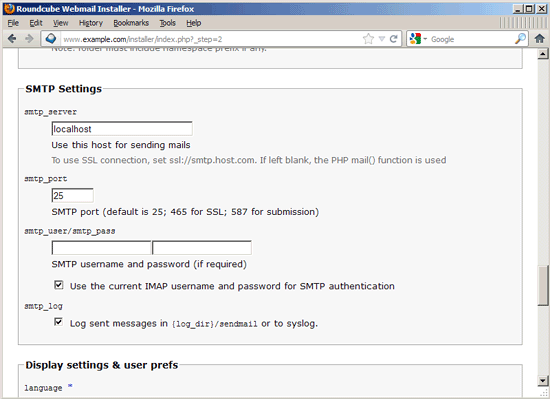
Task: Toggle the smtp_log sent messages checkbox
Action: point(59,322)
